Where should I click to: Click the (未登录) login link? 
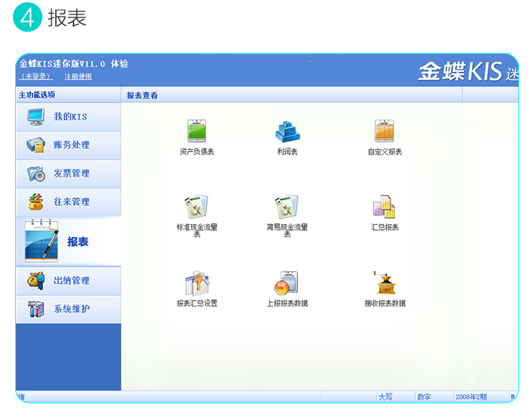(x=36, y=76)
